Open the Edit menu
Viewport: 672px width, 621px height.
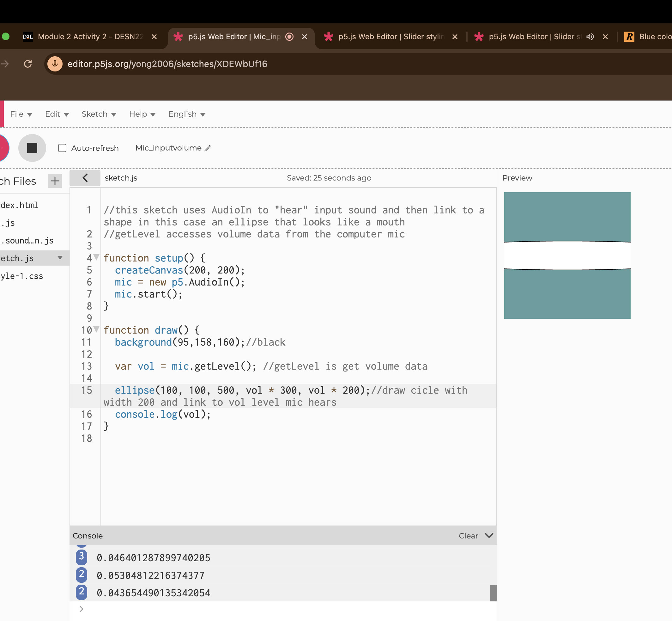57,114
